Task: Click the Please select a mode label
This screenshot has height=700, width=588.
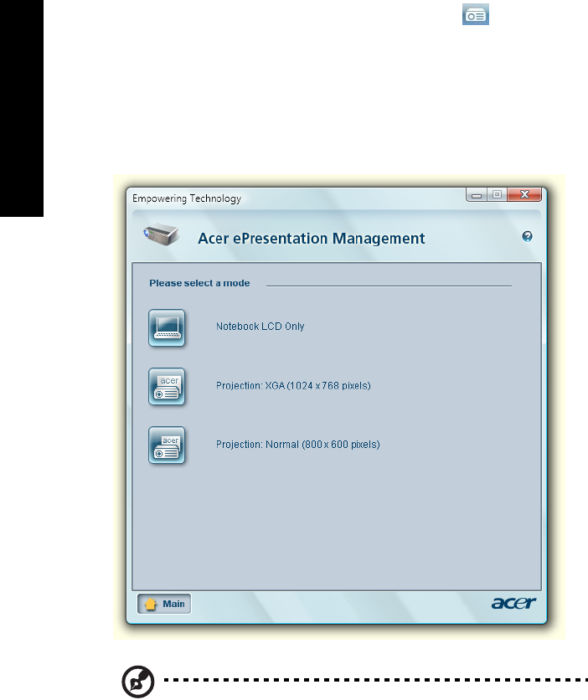Action: tap(199, 283)
